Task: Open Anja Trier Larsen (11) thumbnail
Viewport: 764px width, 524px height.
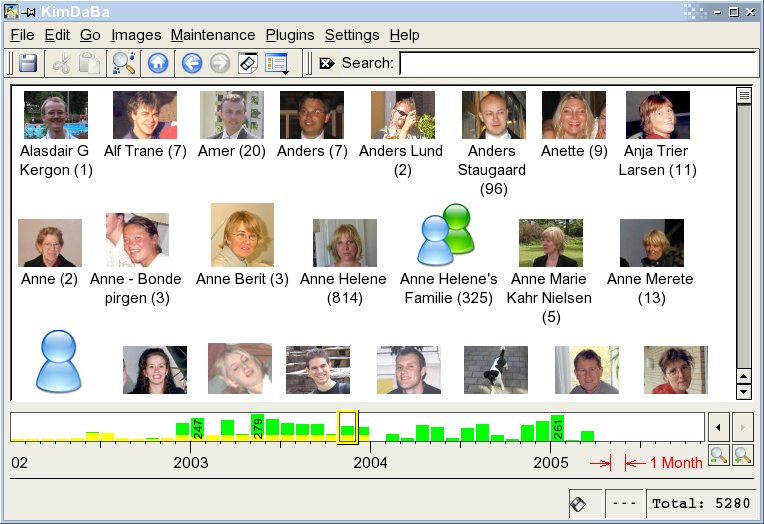Action: pyautogui.click(x=658, y=115)
